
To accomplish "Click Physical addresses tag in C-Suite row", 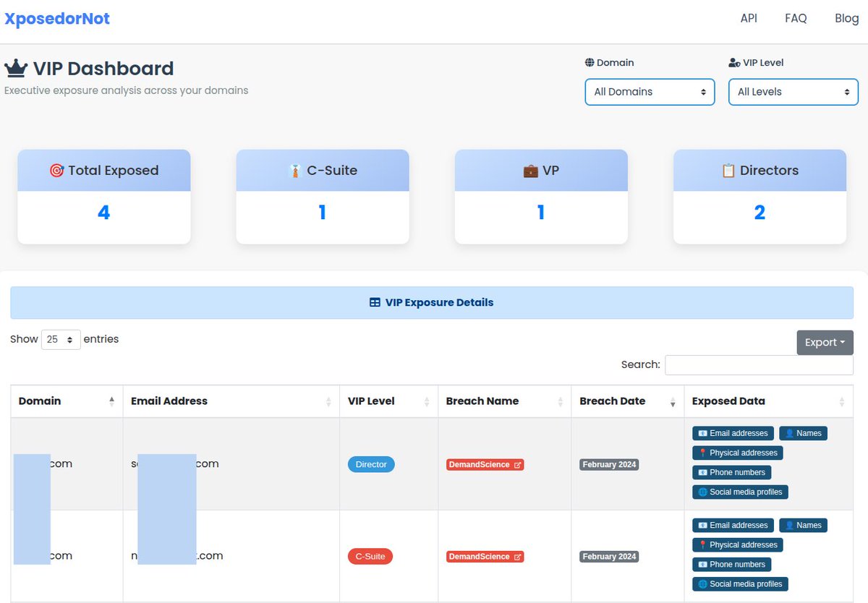I will point(738,544).
